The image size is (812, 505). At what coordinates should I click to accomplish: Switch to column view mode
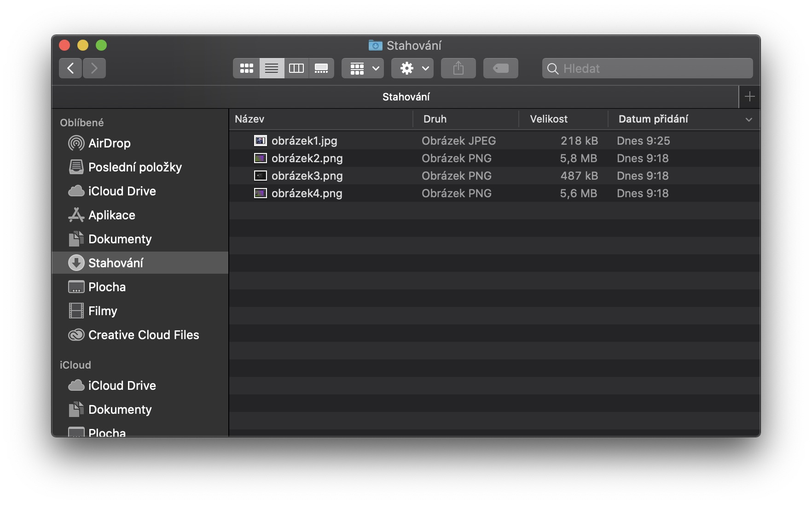(296, 69)
